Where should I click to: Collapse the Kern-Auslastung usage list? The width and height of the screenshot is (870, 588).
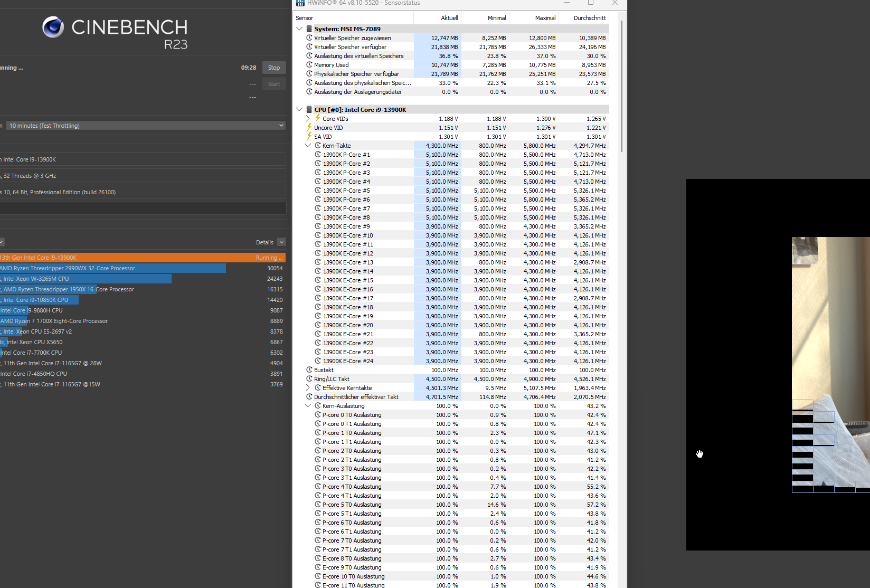click(x=308, y=406)
